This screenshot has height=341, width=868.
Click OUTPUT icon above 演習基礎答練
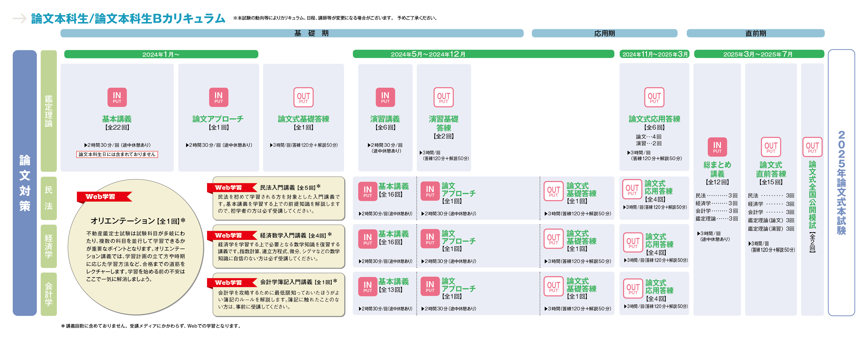click(443, 97)
